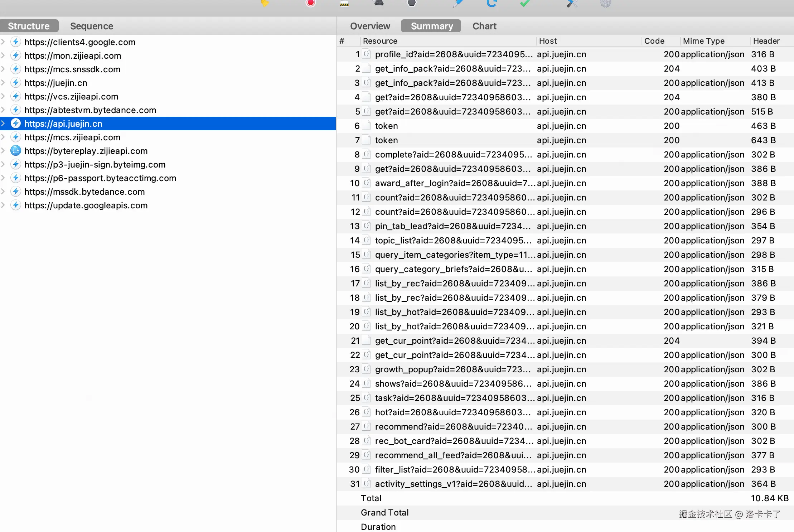Sort by the Host column header

tap(589, 41)
